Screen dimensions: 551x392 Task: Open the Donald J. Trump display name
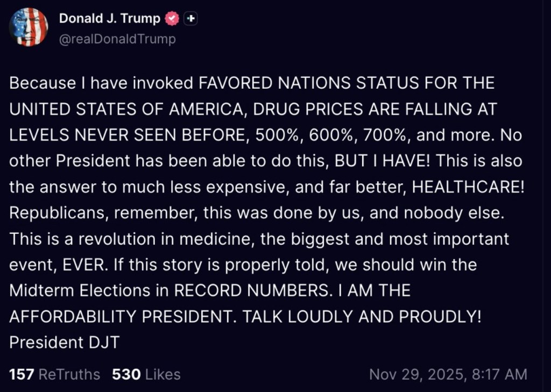pyautogui.click(x=109, y=19)
